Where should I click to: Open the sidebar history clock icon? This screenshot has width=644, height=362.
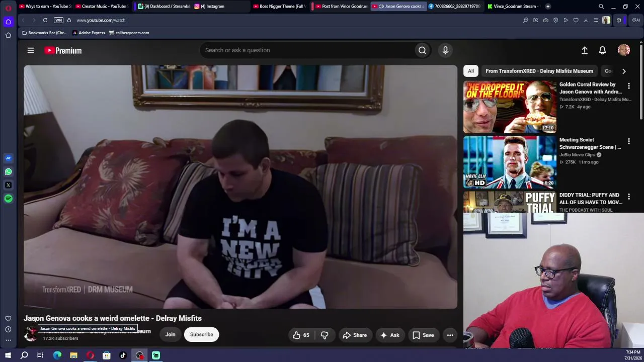tap(8, 329)
